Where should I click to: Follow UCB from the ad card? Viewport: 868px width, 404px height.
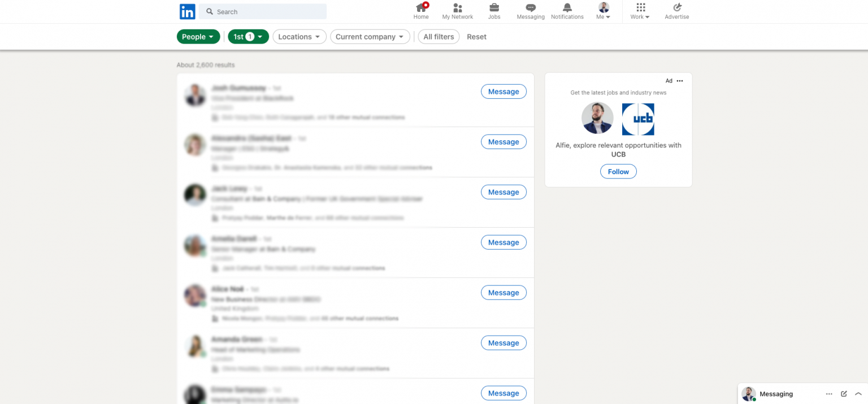tap(618, 171)
